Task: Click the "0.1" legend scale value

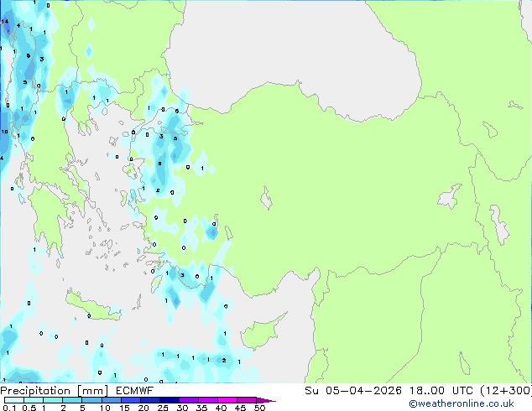Action: tap(9, 408)
